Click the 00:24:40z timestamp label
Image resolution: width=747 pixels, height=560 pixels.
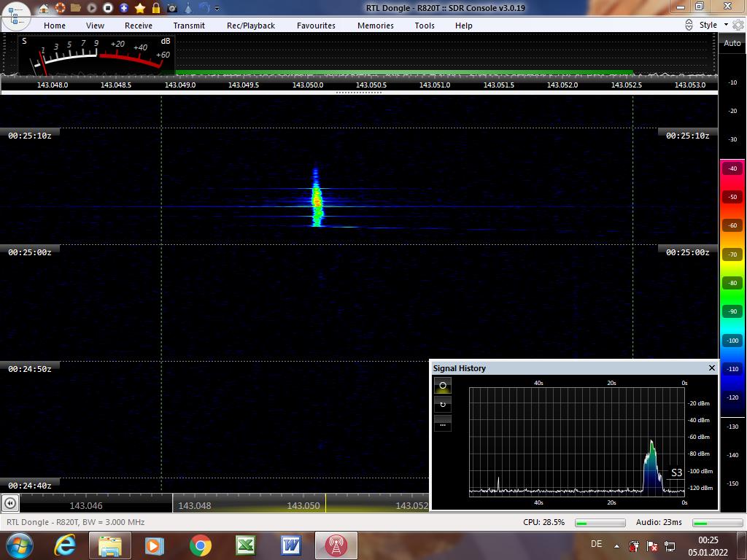pos(29,486)
